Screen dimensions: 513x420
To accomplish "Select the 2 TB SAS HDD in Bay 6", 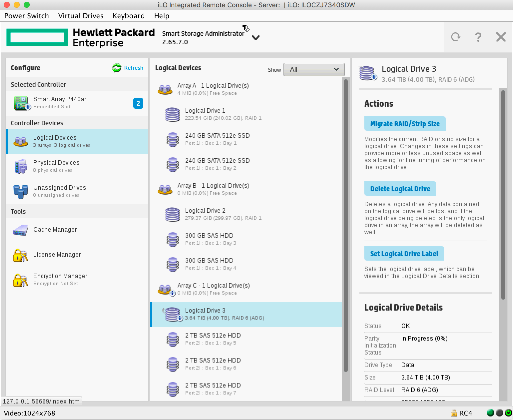I will click(246, 364).
